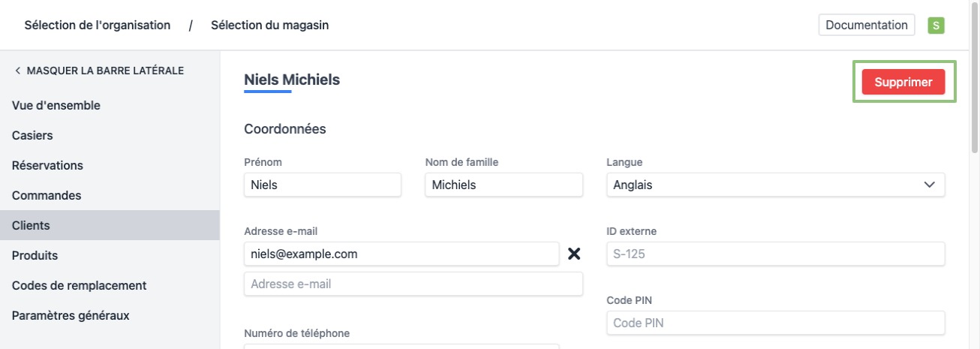
Task: Click the chevron to hide the sidebar
Action: coord(17,71)
